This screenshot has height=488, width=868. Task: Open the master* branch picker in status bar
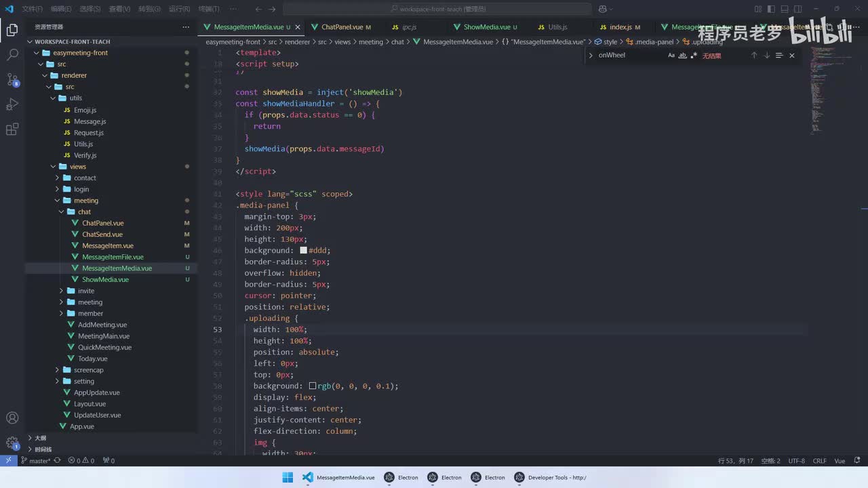coord(36,461)
